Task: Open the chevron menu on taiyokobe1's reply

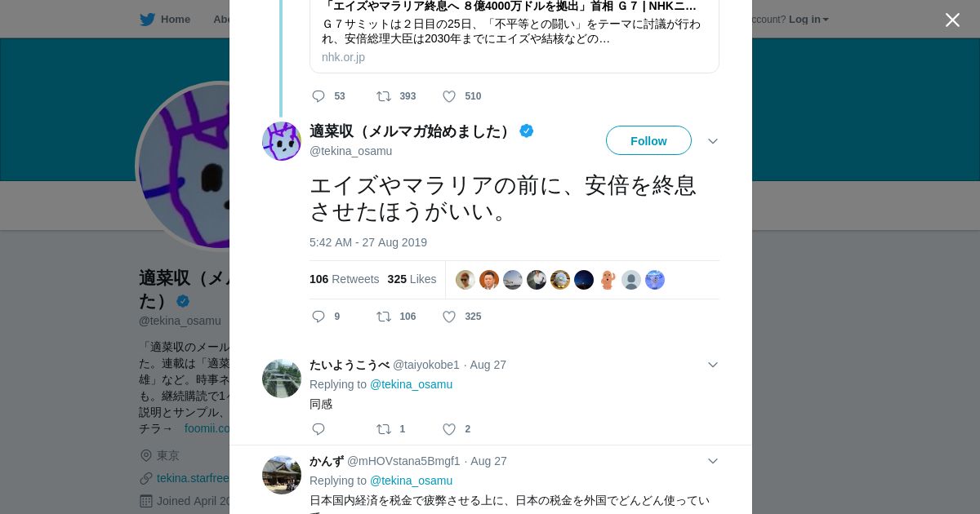Action: (713, 365)
